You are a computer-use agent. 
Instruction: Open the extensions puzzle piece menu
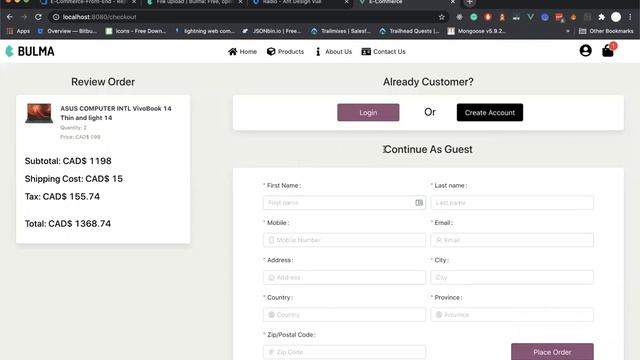(x=601, y=17)
